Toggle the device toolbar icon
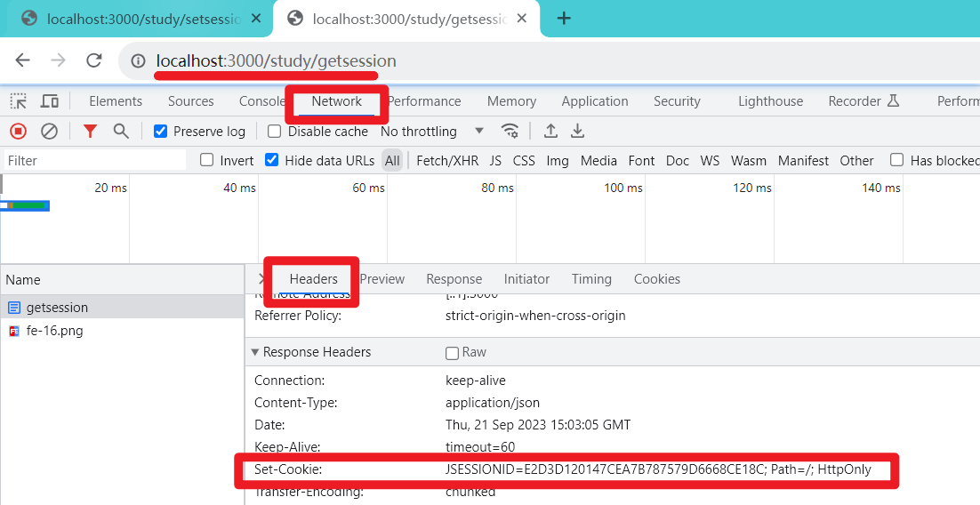Viewport: 980px width, 505px height. (50, 101)
